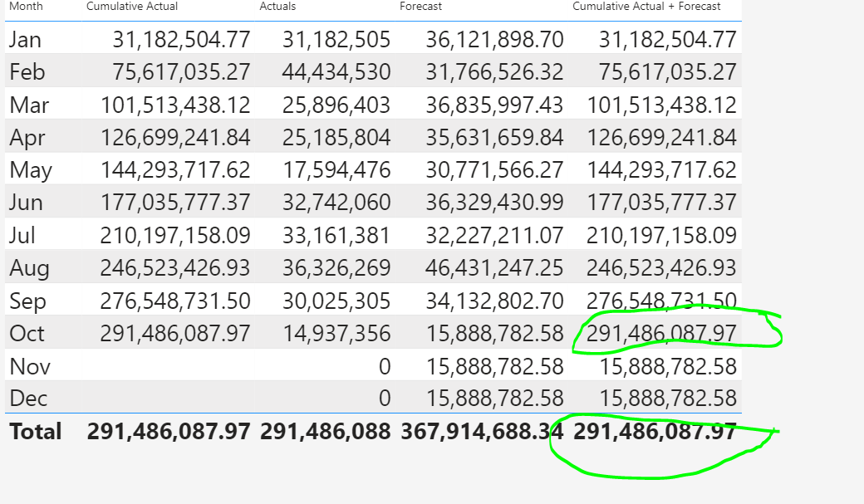Select the Dec month row label

(x=28, y=399)
